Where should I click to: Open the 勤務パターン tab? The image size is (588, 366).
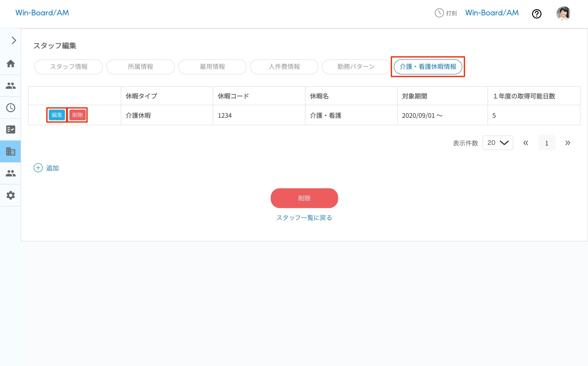coord(356,67)
